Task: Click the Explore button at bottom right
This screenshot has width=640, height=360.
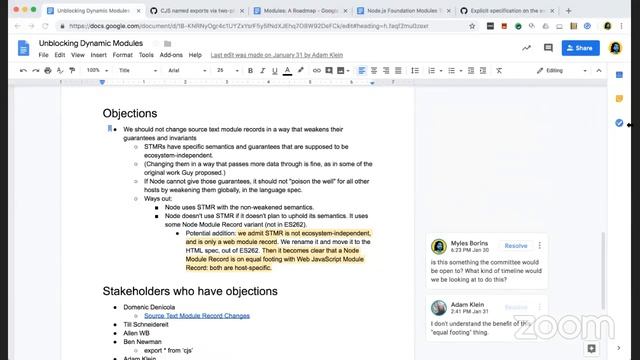Action: (591, 348)
